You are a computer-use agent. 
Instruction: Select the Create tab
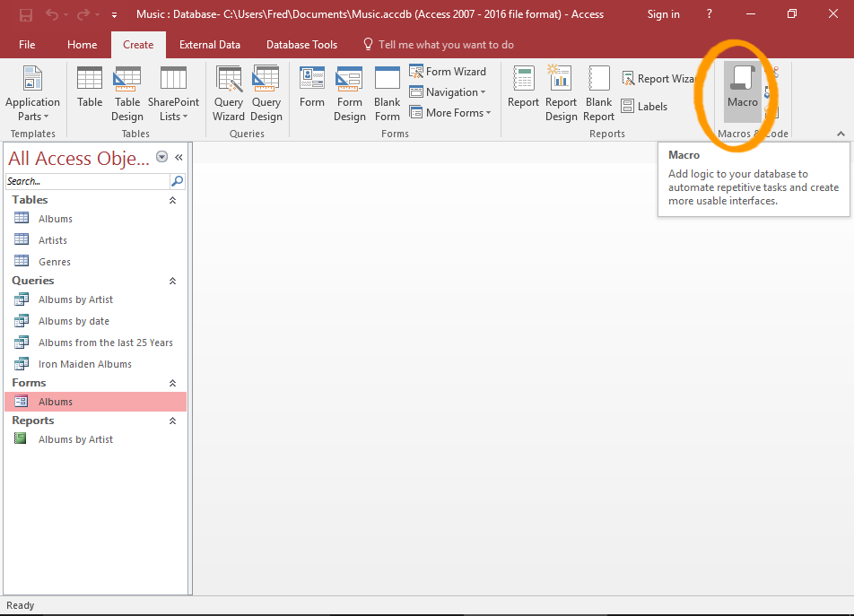click(138, 45)
